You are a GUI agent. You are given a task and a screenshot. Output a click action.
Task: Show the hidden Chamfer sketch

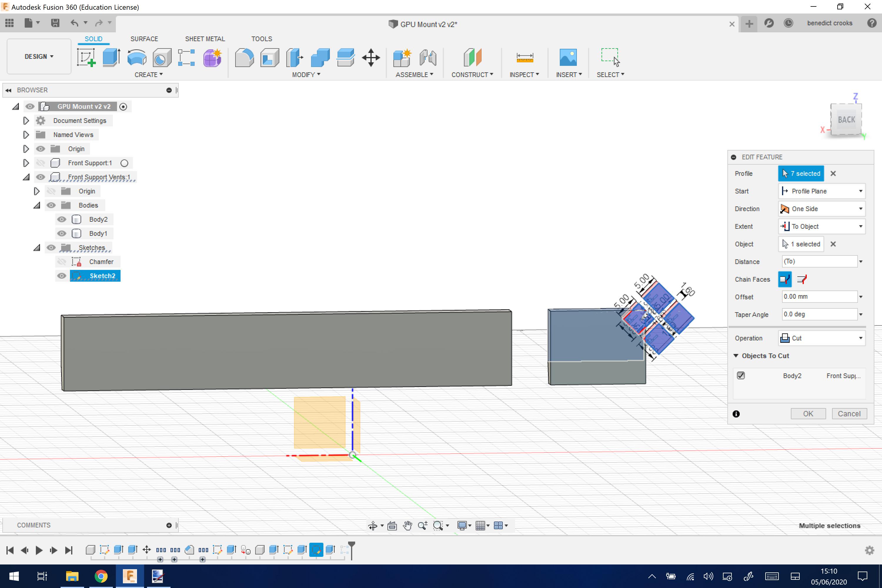(62, 262)
